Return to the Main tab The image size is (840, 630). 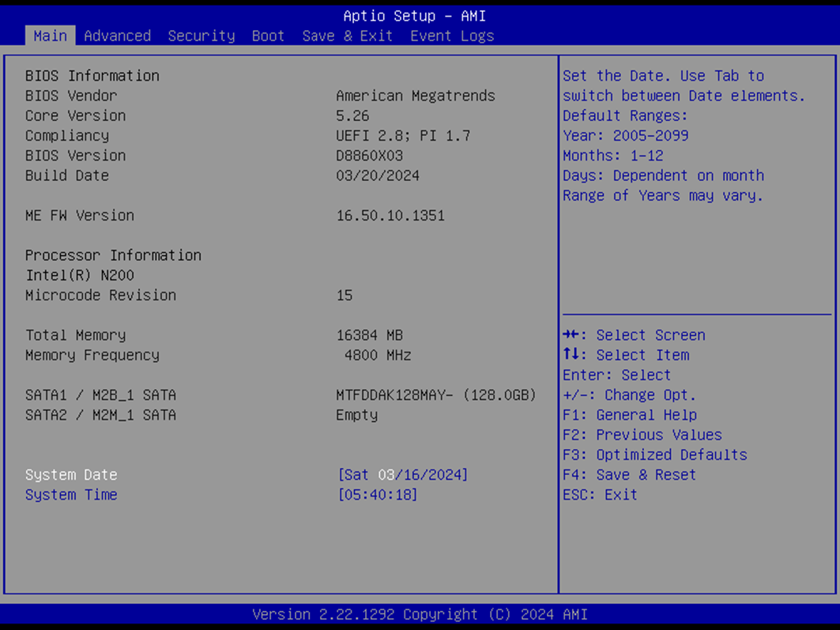[50, 36]
